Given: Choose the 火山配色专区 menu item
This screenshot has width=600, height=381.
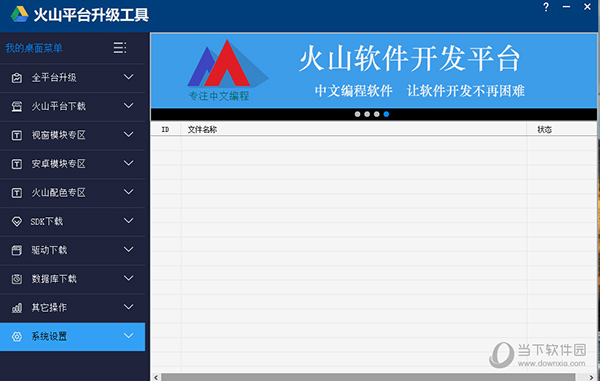Looking at the screenshot, I should [x=72, y=192].
